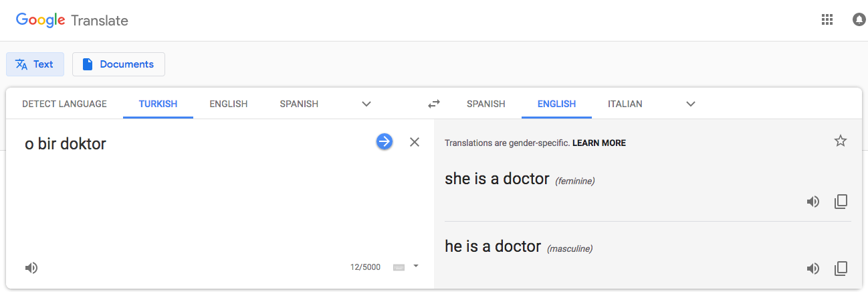This screenshot has height=292, width=868.
Task: Copy the masculine translation
Action: pyautogui.click(x=841, y=269)
